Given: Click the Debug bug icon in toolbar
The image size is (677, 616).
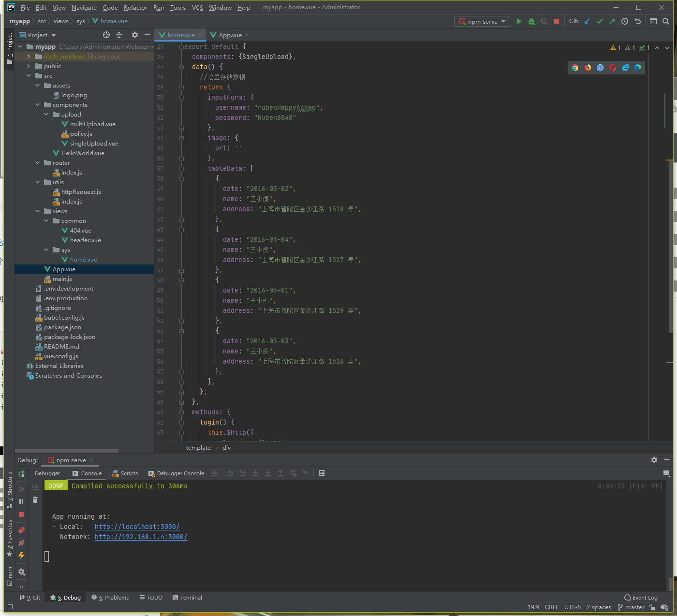Looking at the screenshot, I should (x=531, y=21).
